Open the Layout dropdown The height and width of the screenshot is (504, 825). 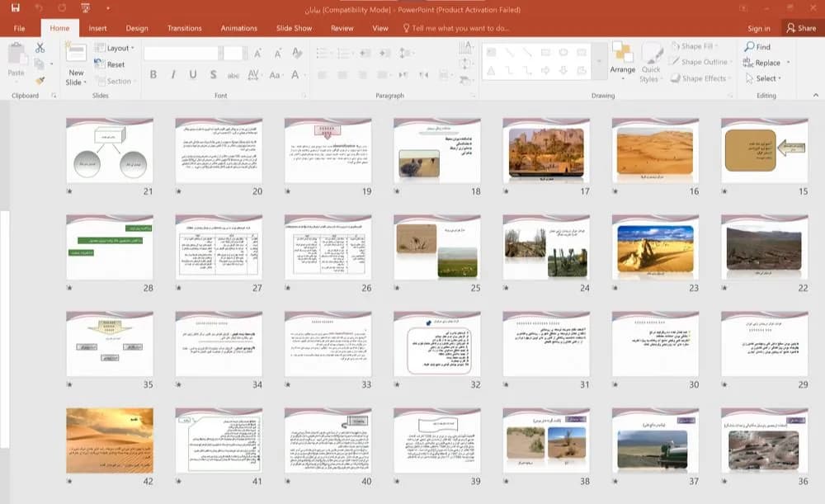click(x=114, y=48)
